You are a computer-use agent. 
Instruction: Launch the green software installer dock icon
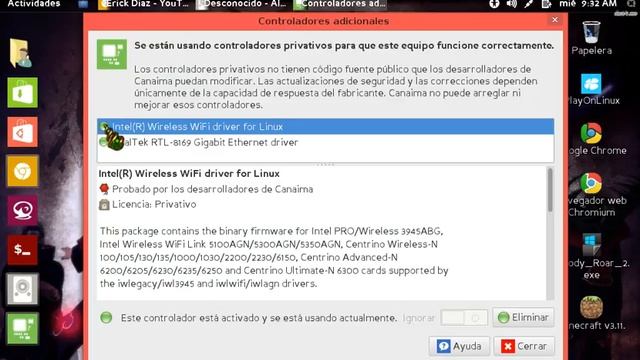click(22, 93)
